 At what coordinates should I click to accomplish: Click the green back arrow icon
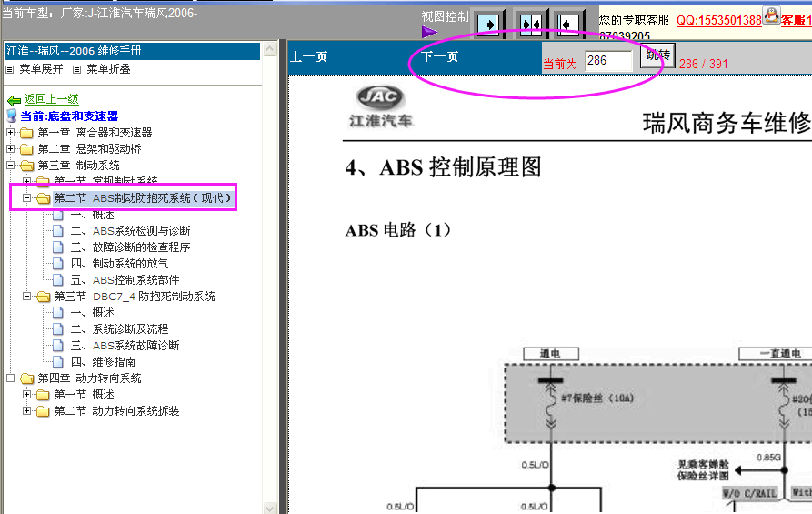click(x=14, y=100)
